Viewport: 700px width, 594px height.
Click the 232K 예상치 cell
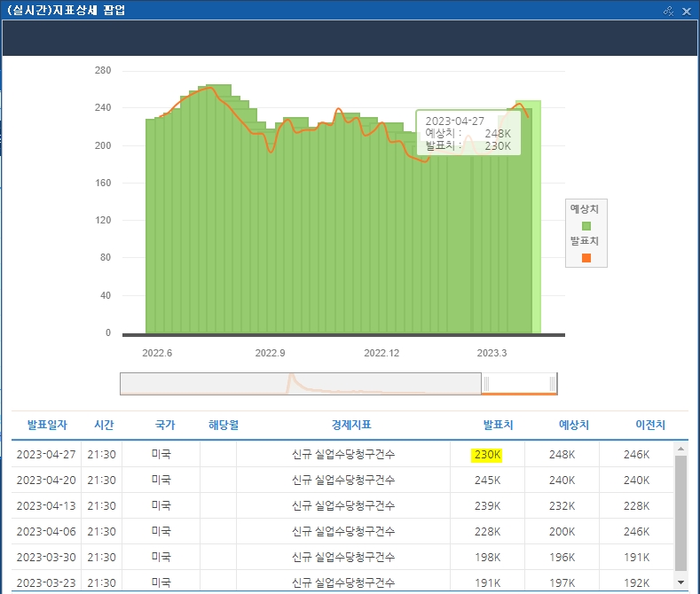point(562,505)
